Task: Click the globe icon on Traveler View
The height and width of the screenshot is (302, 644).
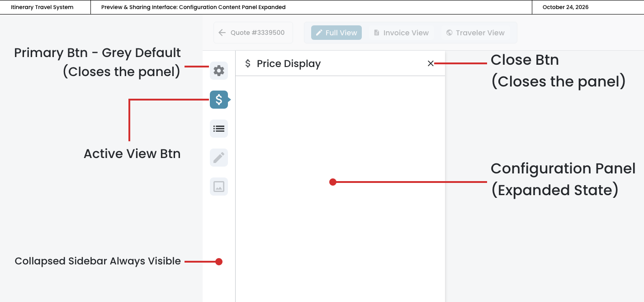Action: point(449,33)
